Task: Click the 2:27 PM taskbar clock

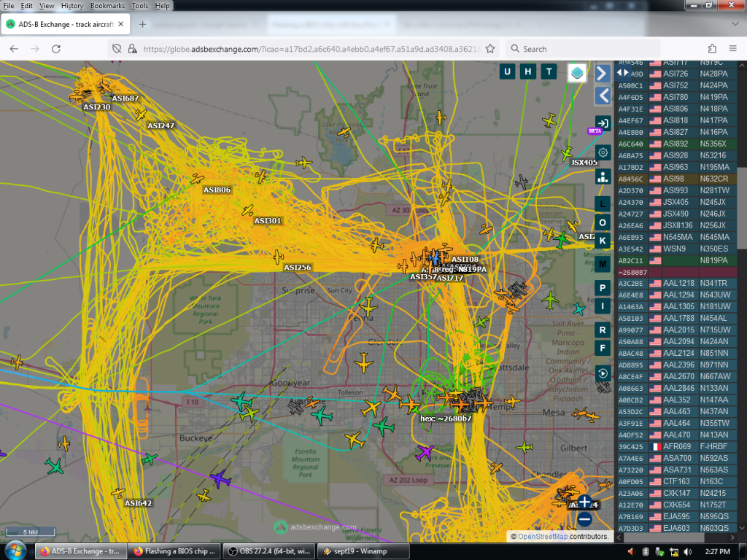Action: point(718,551)
